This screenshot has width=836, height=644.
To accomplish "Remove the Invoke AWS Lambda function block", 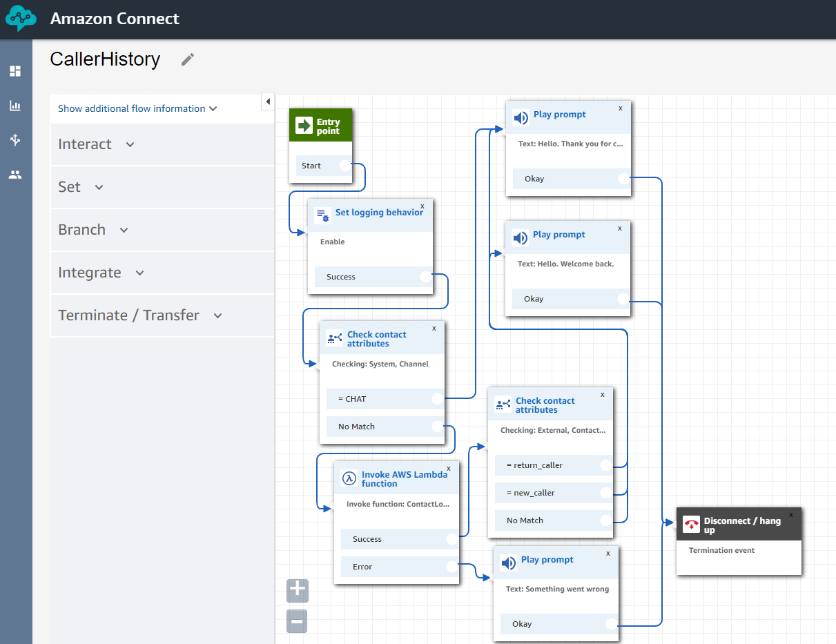I will tap(449, 468).
